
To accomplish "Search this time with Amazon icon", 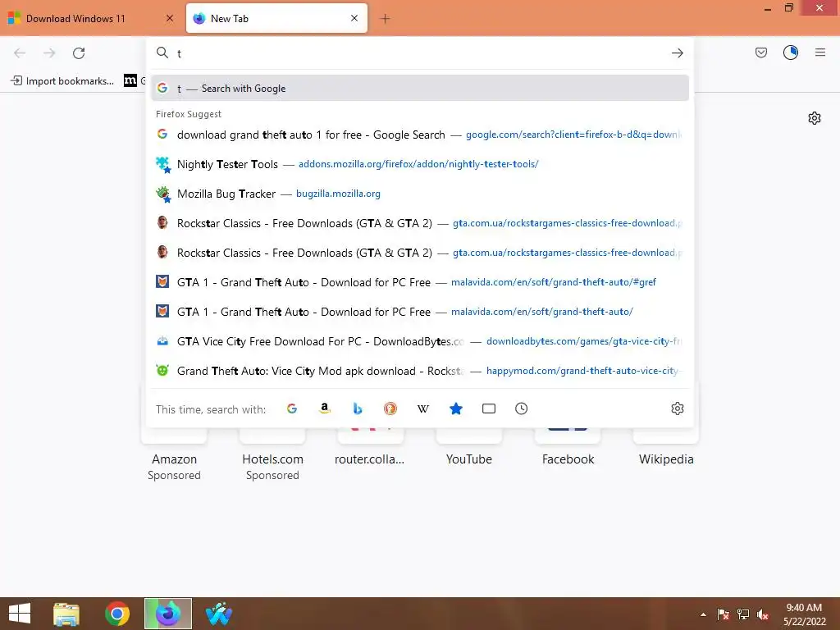I will [325, 409].
